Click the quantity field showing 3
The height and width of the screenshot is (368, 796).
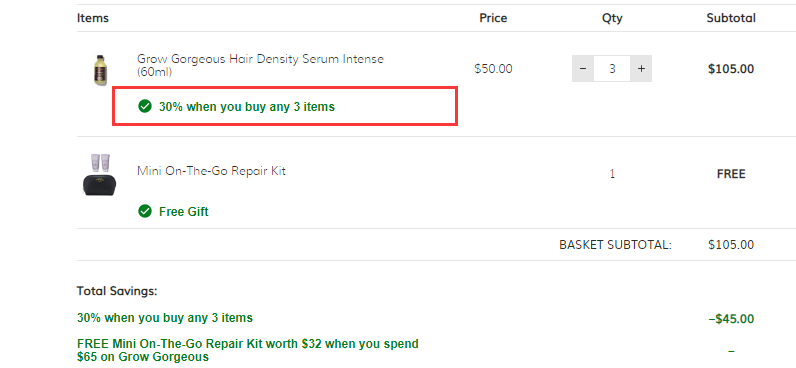pyautogui.click(x=612, y=69)
